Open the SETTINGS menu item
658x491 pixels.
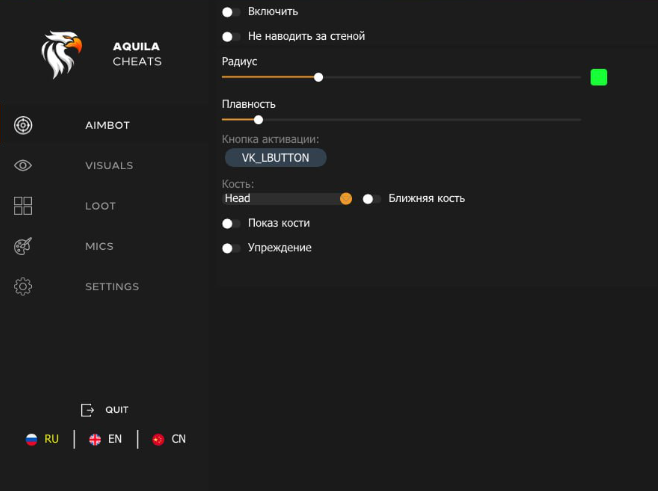(x=112, y=287)
